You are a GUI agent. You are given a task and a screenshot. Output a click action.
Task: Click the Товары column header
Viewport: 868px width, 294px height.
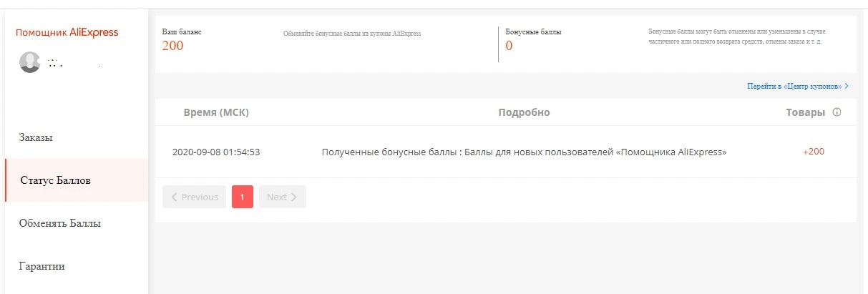tap(806, 112)
